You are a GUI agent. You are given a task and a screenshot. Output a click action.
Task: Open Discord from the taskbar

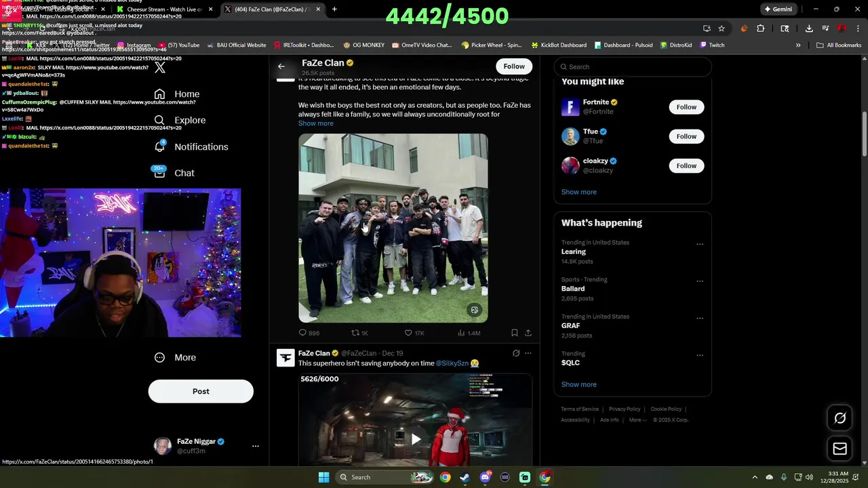tap(485, 477)
